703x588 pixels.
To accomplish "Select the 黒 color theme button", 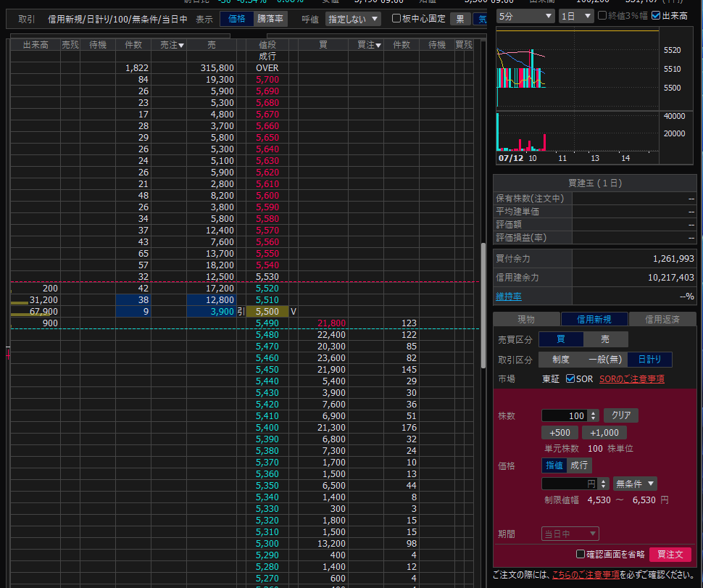I will 459,19.
